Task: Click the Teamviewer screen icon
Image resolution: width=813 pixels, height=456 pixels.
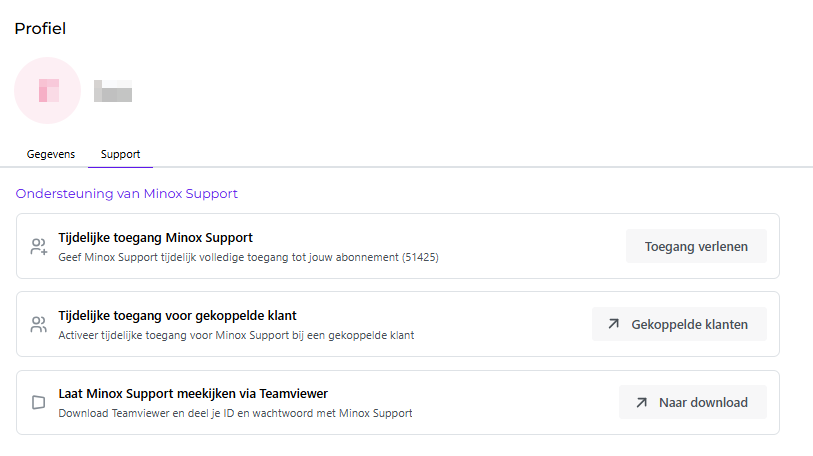Action: (x=38, y=403)
